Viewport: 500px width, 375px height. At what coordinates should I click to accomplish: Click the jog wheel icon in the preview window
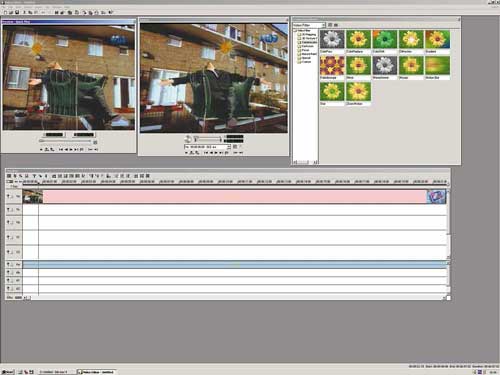click(188, 139)
